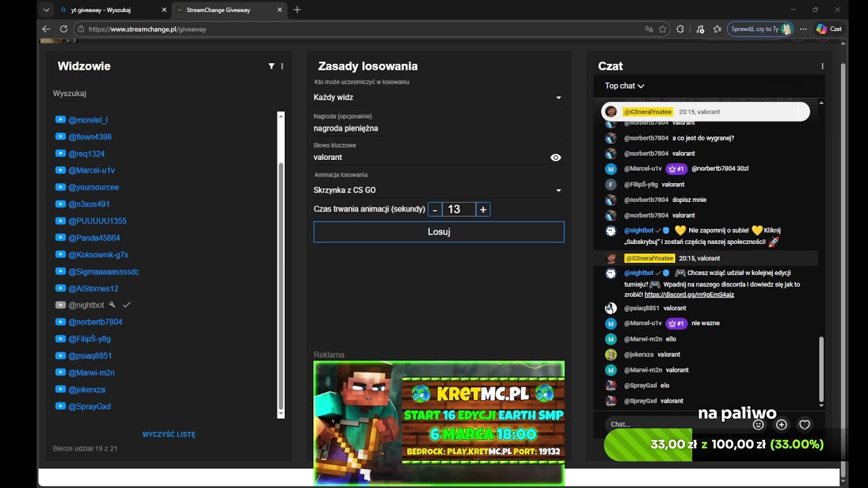Open the Widzowie panel three-dot menu
The height and width of the screenshot is (488, 868).
[x=282, y=66]
